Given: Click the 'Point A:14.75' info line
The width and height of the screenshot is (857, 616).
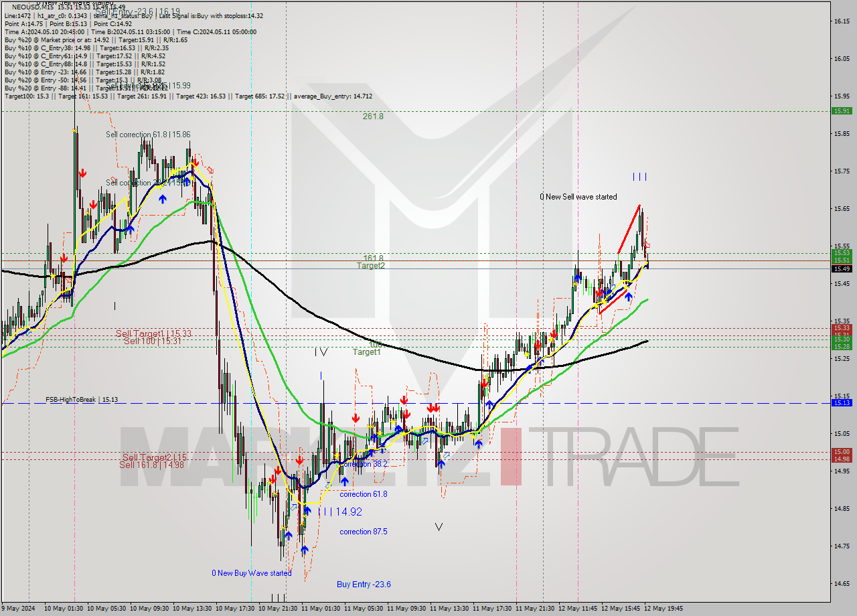Looking at the screenshot, I should pos(23,23).
